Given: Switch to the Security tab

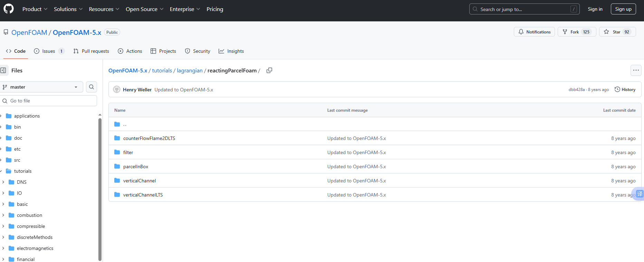Looking at the screenshot, I should (198, 51).
